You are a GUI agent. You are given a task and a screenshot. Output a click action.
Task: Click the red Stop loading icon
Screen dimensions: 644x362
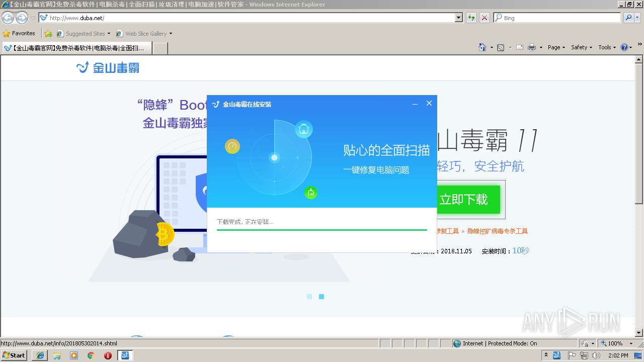484,18
